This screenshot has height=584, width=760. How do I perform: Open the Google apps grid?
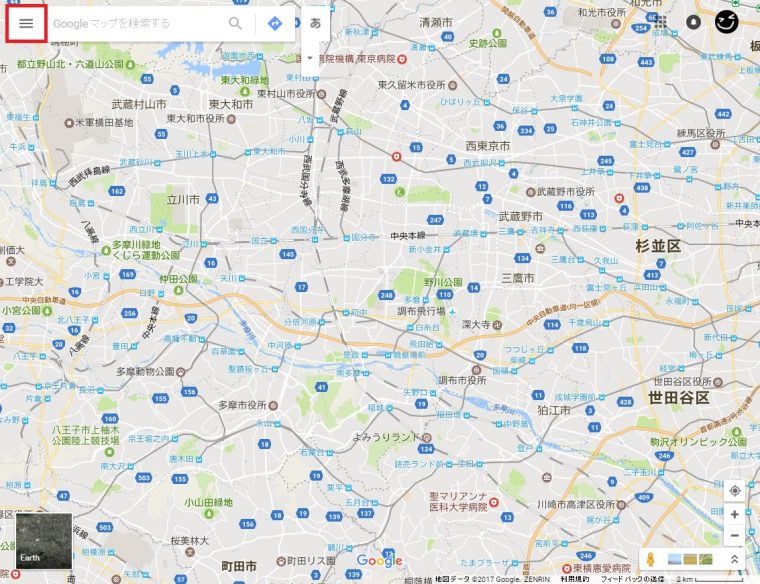pos(661,22)
